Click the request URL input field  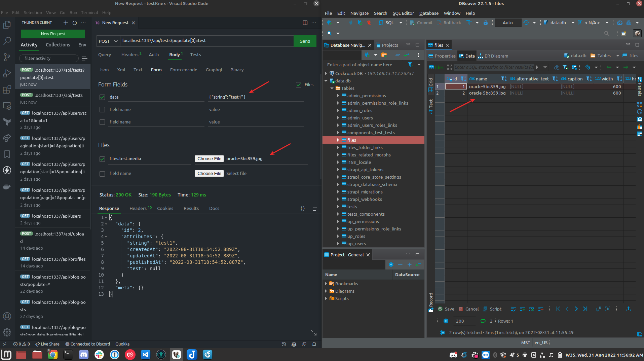[x=207, y=41]
